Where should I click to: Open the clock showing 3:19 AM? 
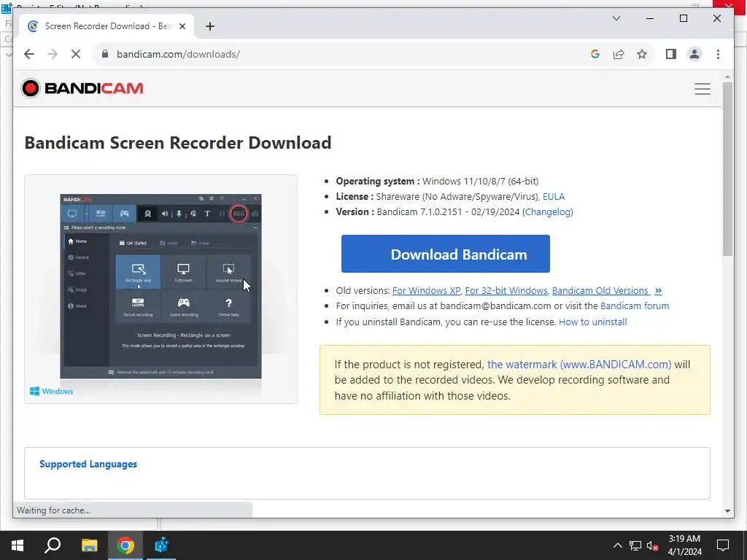click(x=684, y=545)
